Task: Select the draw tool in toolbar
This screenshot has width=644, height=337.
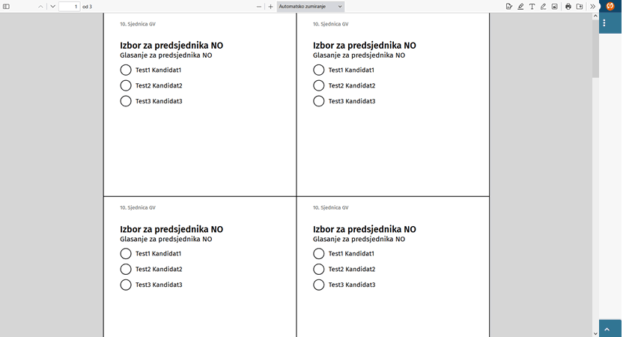Action: [x=543, y=6]
